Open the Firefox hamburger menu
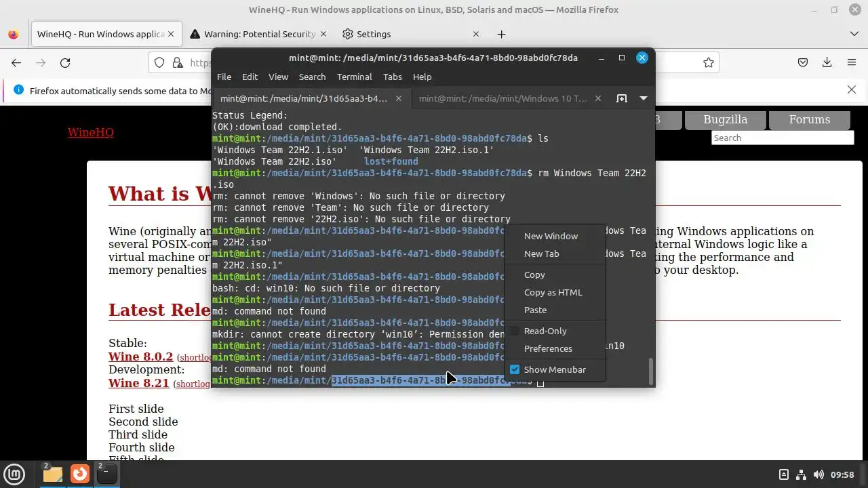868x488 pixels. [x=852, y=62]
